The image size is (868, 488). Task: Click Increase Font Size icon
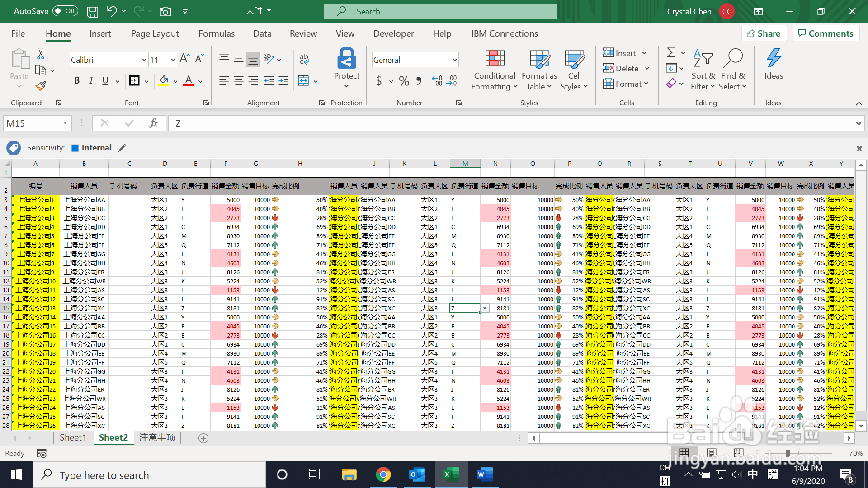(x=184, y=59)
